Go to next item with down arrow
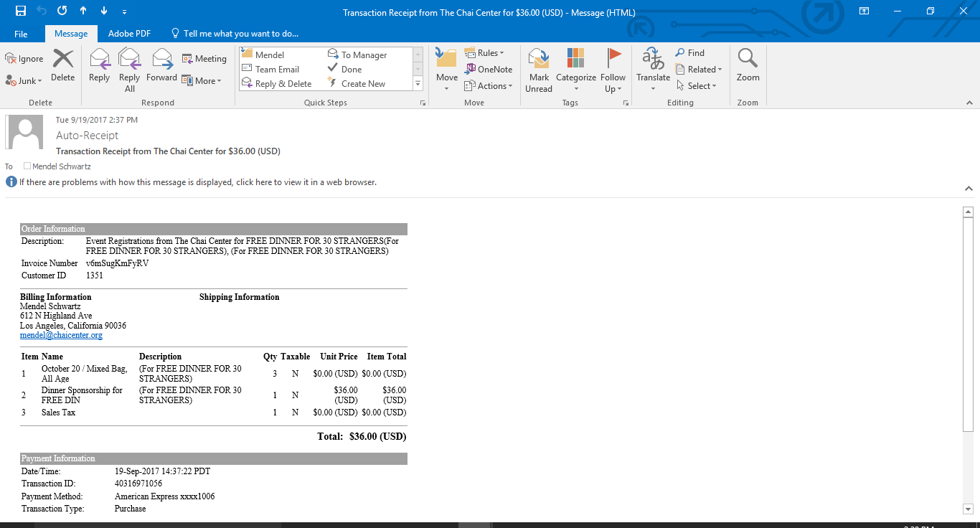980x528 pixels. pyautogui.click(x=104, y=11)
